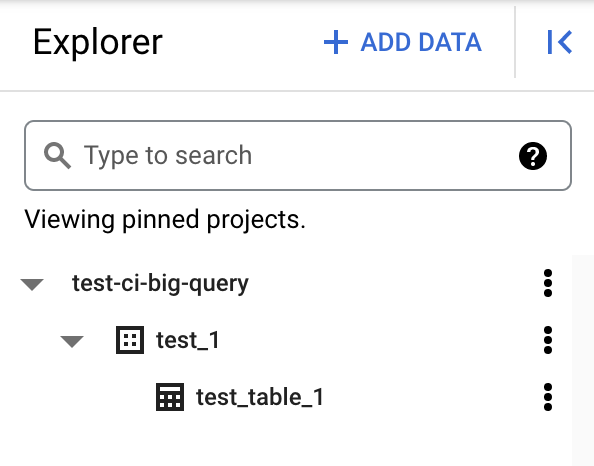594x466 pixels.
Task: Select the test-ci-big-query project
Action: 160,283
